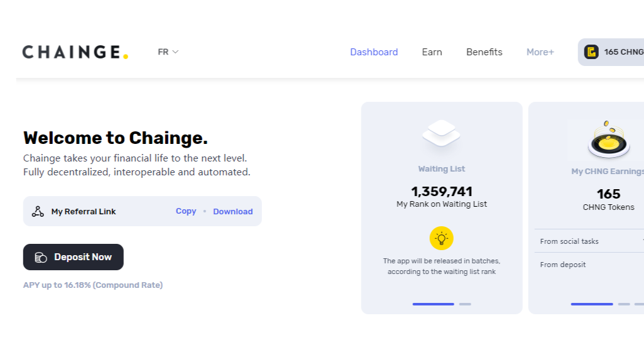Copy your referral link

click(x=186, y=211)
